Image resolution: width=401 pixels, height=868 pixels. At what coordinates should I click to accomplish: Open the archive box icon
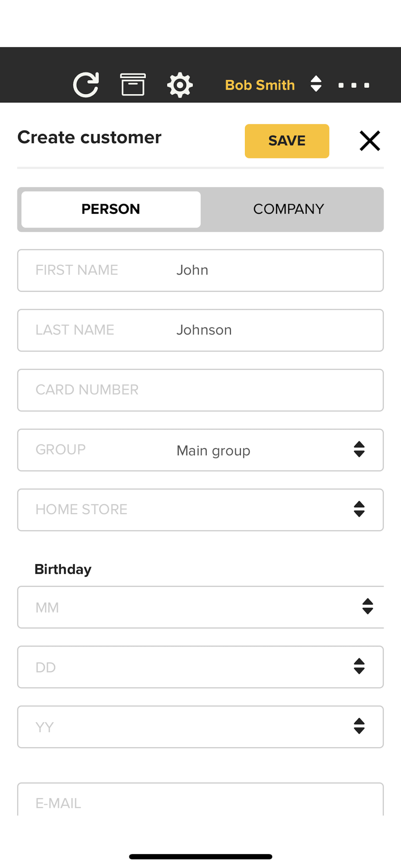coord(133,85)
